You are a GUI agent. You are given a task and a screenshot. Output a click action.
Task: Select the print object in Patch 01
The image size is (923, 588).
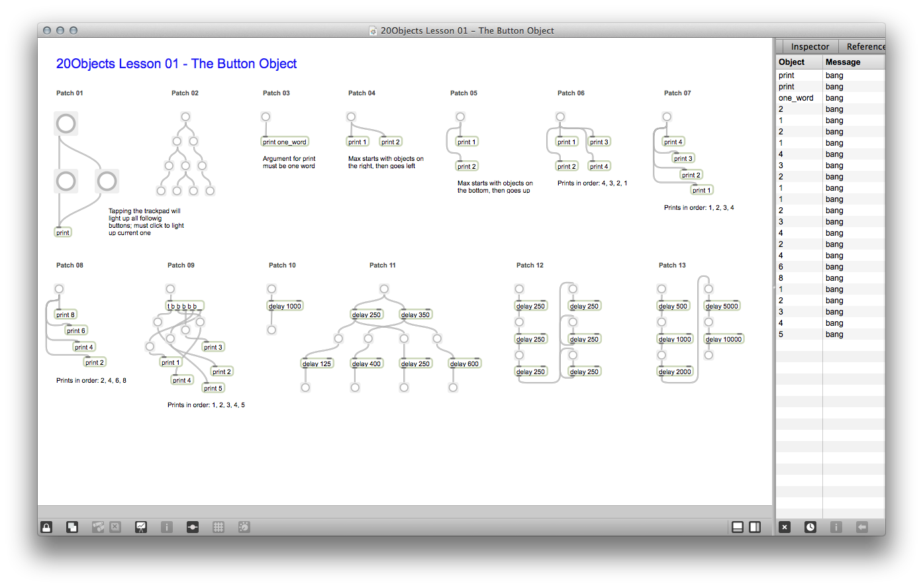(x=63, y=232)
